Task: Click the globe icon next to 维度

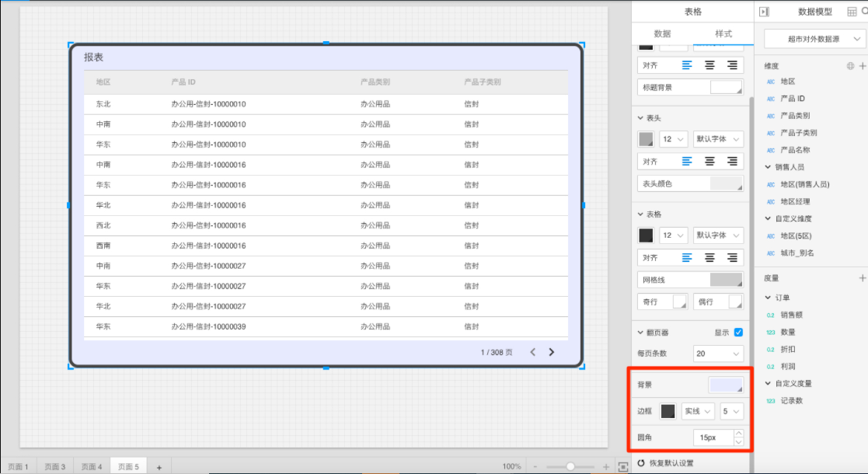Action: 850,66
